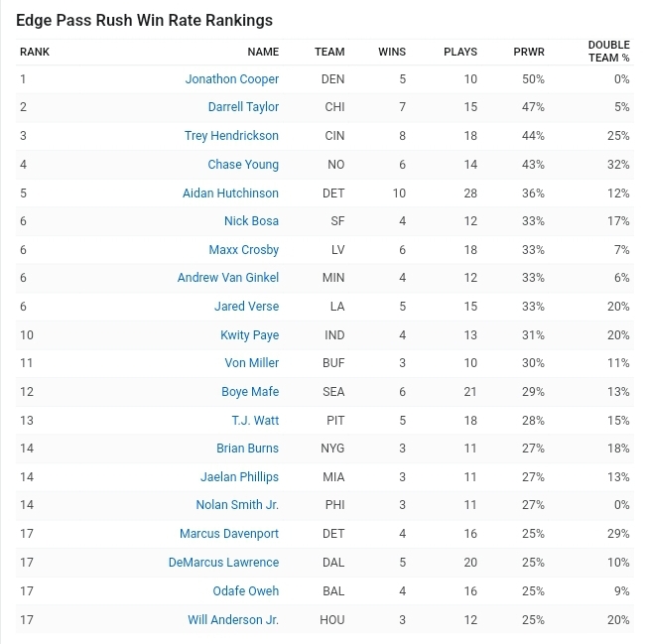Click the Darrell Taylor player name

click(x=243, y=107)
